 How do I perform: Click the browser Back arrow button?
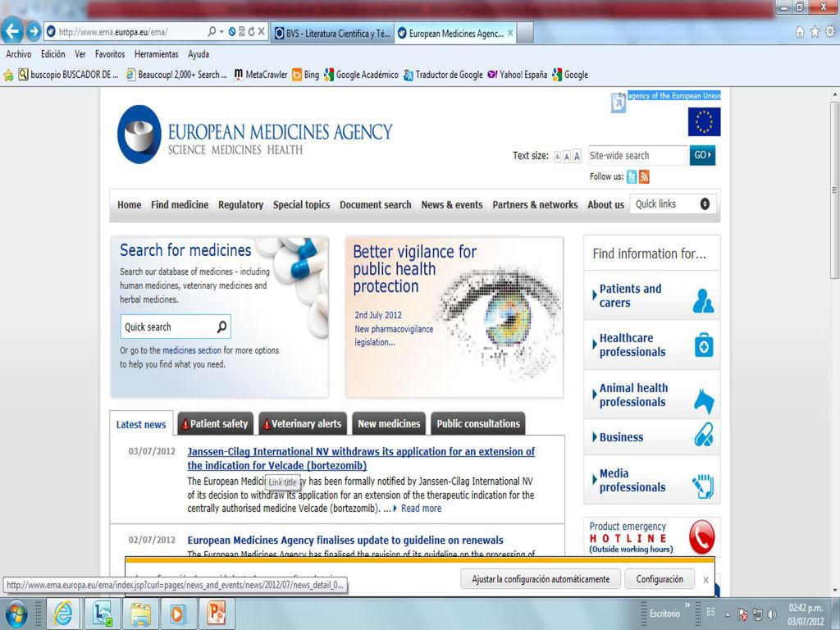[12, 32]
